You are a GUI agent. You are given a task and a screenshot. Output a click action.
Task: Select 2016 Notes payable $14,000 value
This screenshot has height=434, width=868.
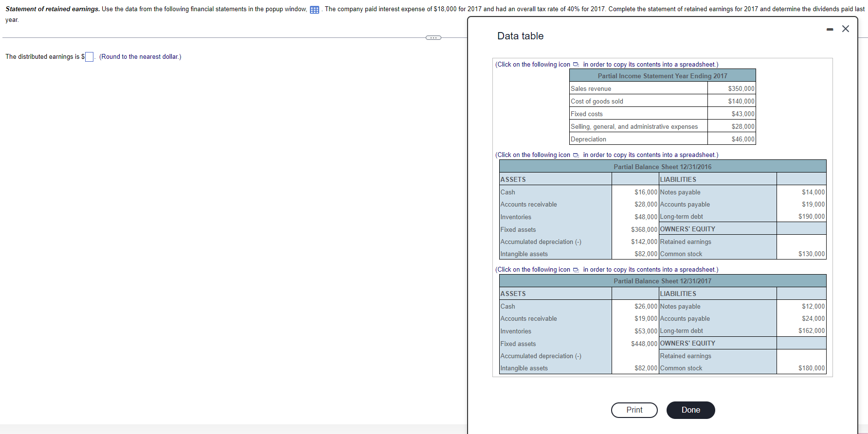tap(813, 192)
